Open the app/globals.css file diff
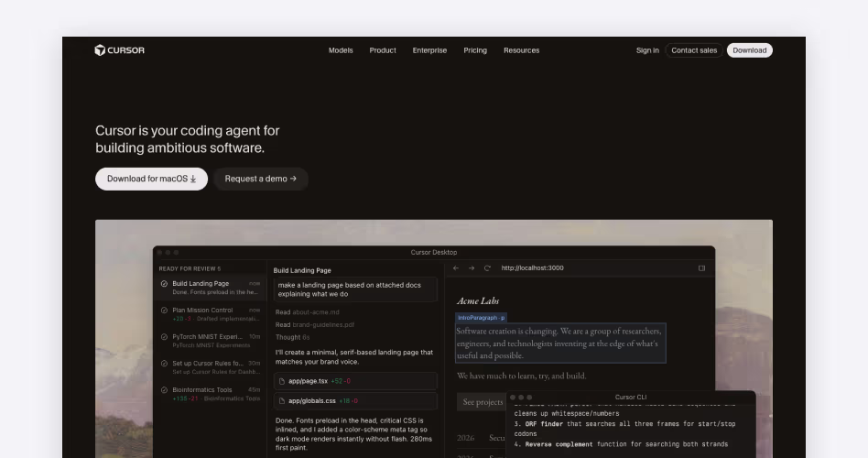This screenshot has width=868, height=458. coord(355,401)
